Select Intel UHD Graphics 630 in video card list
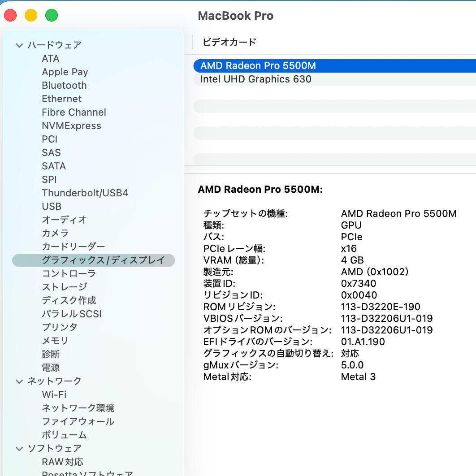476x476 pixels. (256, 79)
